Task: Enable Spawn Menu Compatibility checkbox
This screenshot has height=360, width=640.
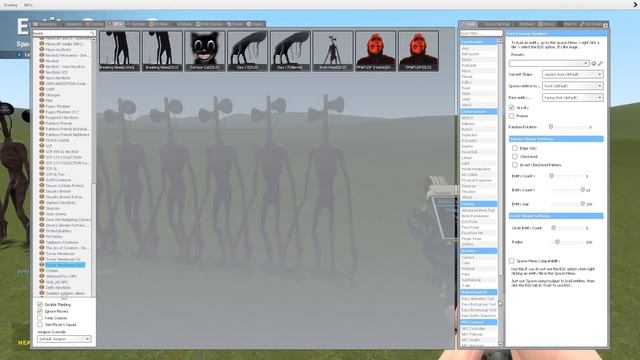Action: click(x=511, y=260)
